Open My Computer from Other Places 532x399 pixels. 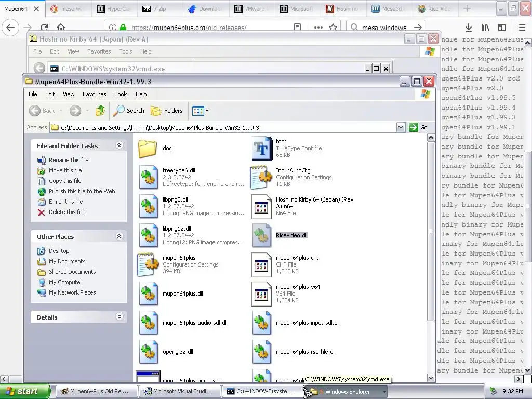pyautogui.click(x=65, y=282)
